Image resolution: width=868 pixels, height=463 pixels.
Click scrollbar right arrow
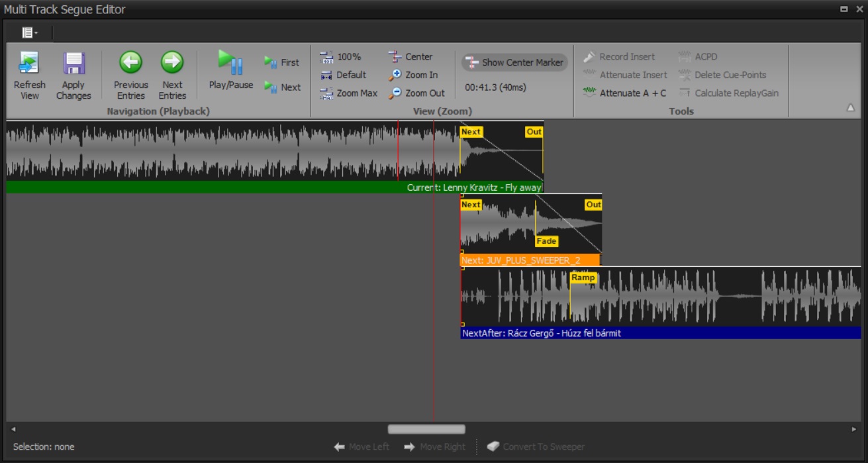pos(853,429)
